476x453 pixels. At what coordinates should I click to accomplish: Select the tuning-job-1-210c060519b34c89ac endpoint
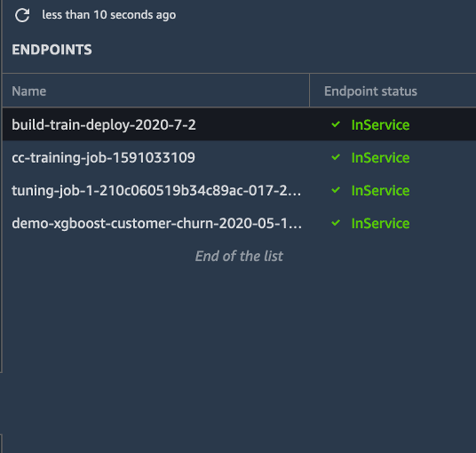[x=156, y=190]
